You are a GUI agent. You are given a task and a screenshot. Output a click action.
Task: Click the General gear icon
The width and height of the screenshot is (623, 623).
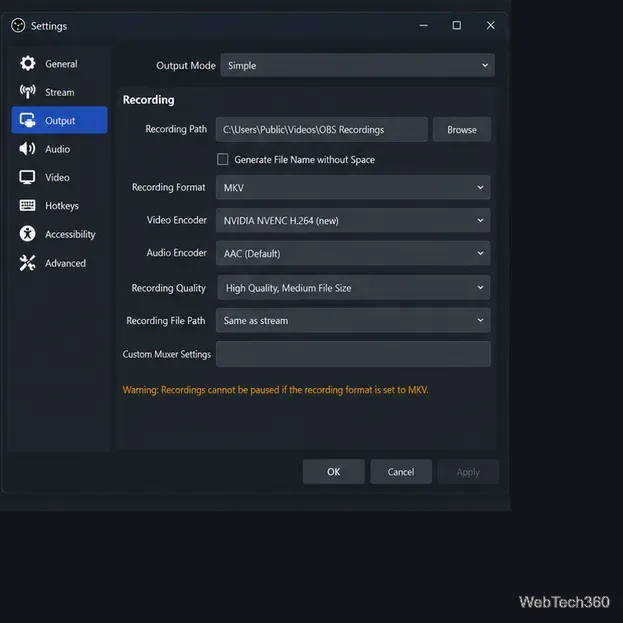[27, 64]
